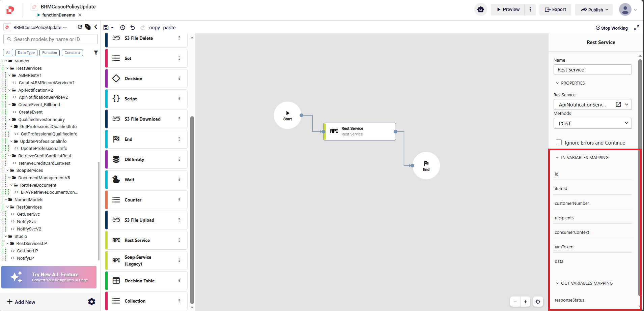Toggle the Data Type filter chip
This screenshot has width=644, height=311.
[26, 53]
